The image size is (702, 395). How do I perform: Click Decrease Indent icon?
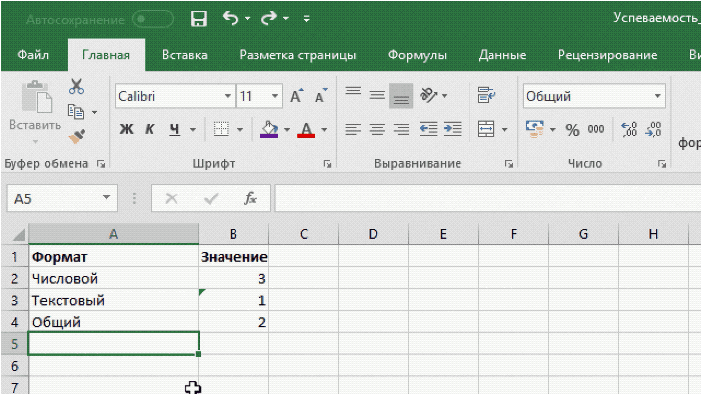[x=428, y=129]
